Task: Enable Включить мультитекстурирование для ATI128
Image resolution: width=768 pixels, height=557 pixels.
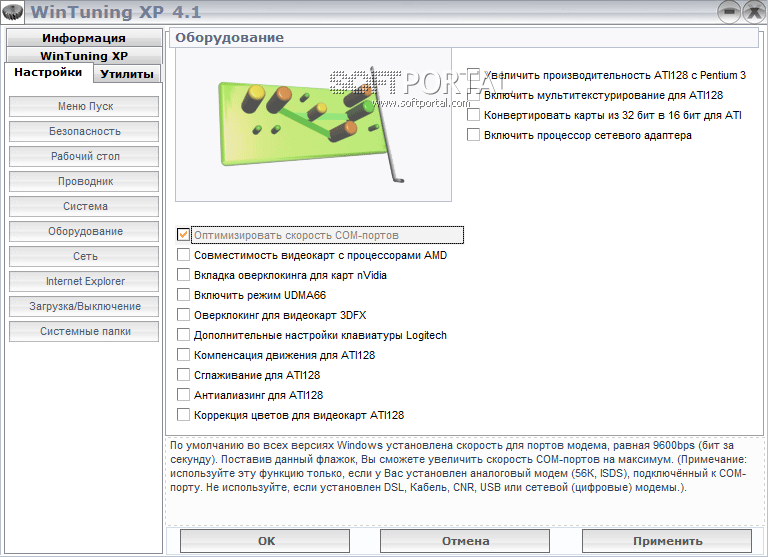Action: tap(474, 95)
